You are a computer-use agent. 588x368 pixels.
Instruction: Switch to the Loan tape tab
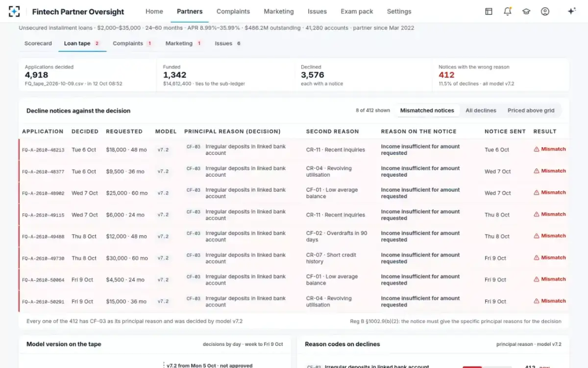(82, 43)
